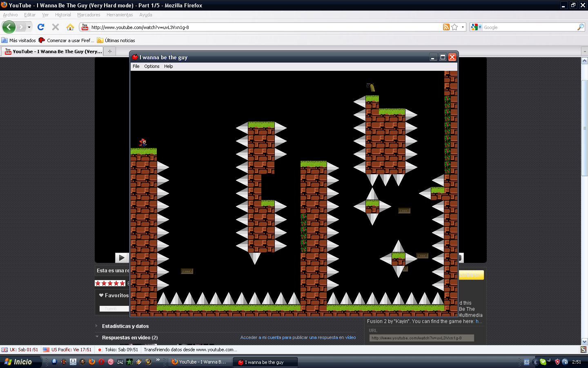Viewport: 588px width, 368px height.
Task: Click the stop loading X icon
Action: point(56,27)
